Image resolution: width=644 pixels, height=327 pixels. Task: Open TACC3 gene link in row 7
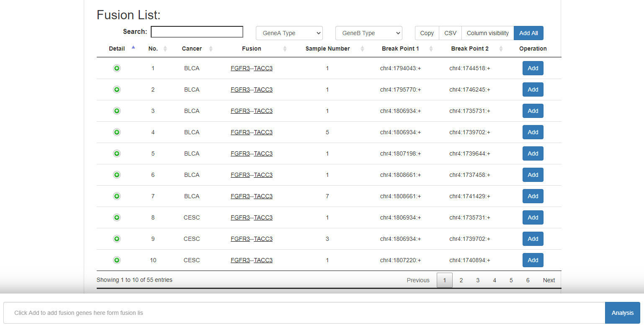(x=263, y=196)
